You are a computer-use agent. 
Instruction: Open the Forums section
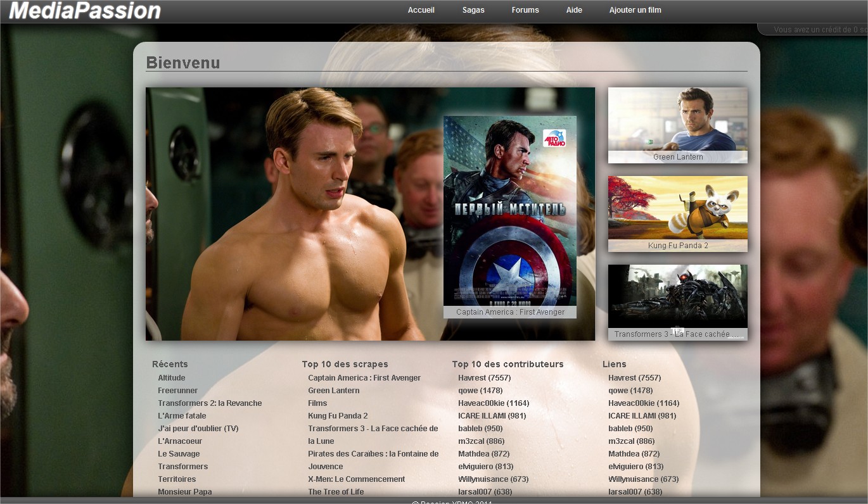click(x=525, y=10)
